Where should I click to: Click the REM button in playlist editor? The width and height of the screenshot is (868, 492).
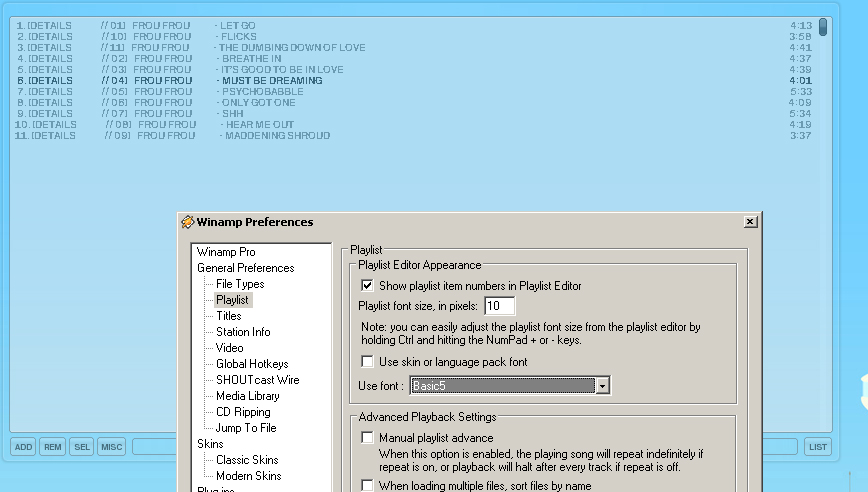(53, 447)
